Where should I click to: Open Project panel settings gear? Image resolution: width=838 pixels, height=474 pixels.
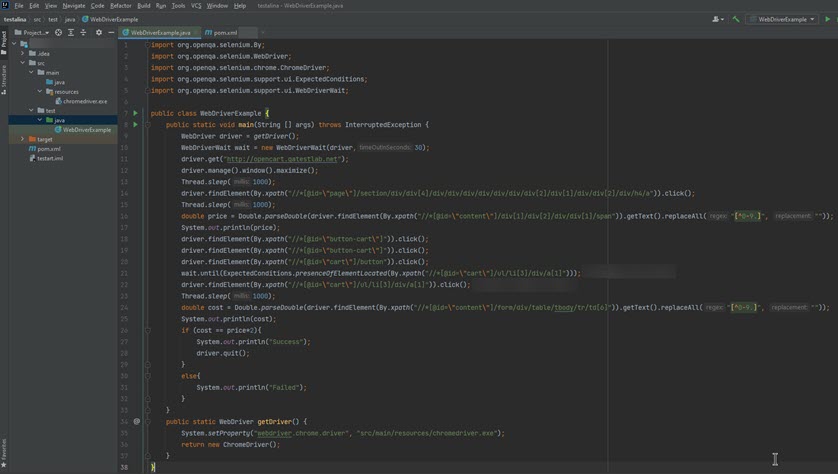(x=99, y=33)
